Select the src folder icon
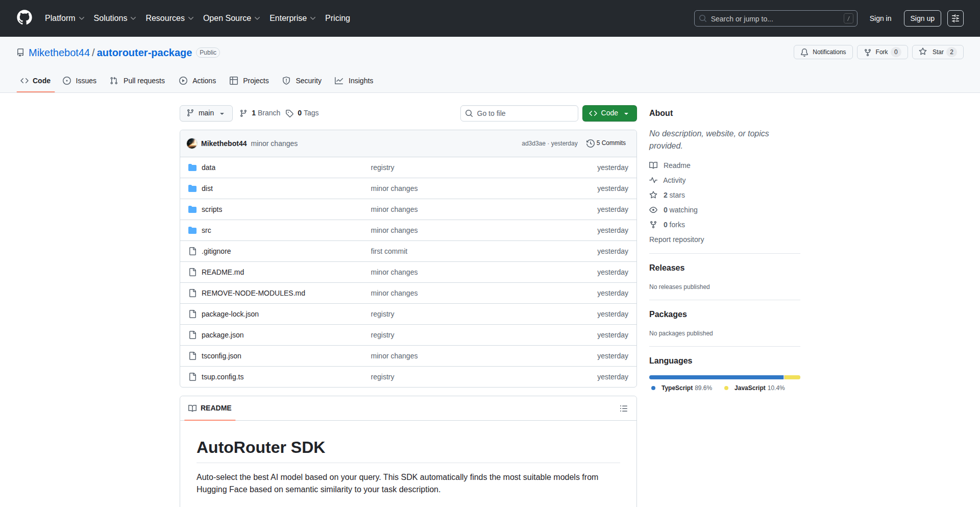The width and height of the screenshot is (980, 507). tap(192, 230)
